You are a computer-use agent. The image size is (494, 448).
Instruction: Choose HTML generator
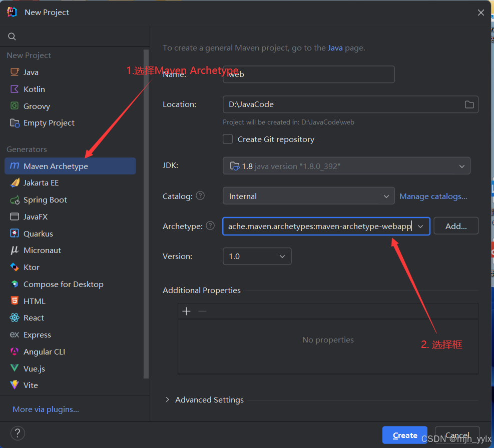[70, 301]
